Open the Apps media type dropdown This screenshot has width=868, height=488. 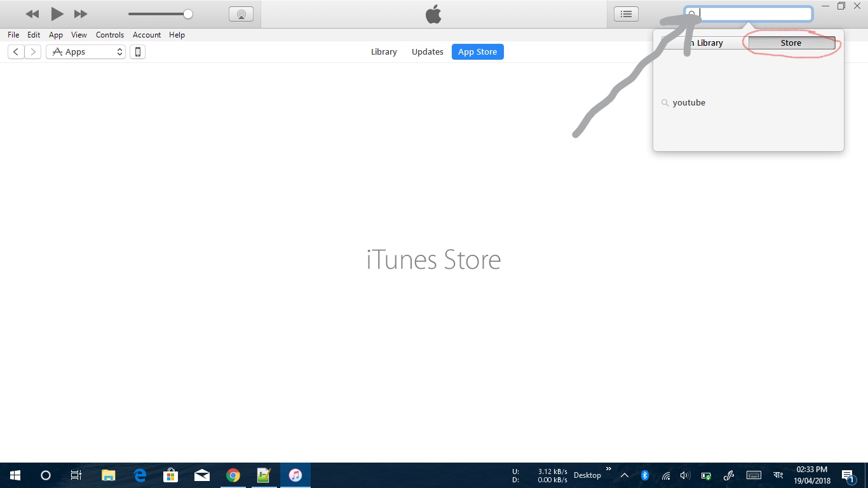click(86, 52)
